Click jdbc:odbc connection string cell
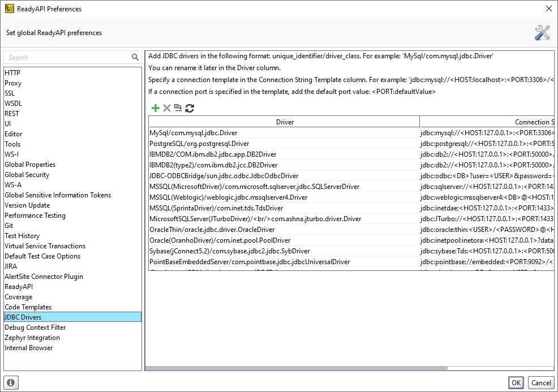This screenshot has width=558, height=392. [487, 176]
